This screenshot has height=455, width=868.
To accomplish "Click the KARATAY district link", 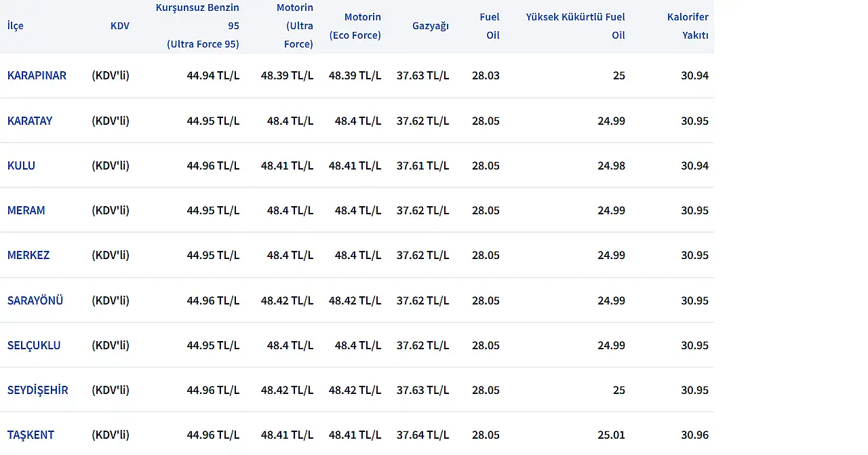I will (x=30, y=121).
